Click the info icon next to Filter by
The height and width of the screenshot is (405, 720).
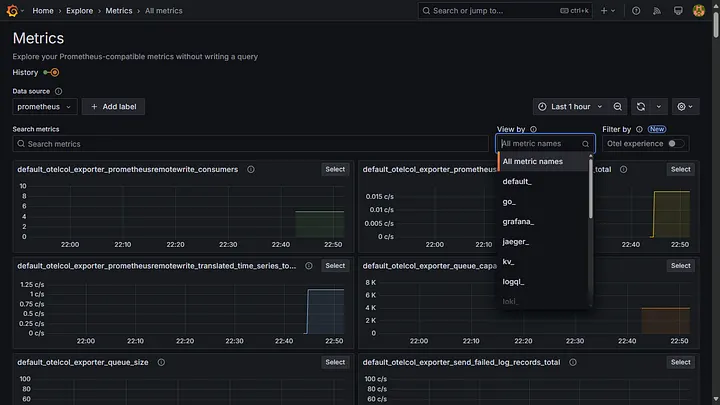pyautogui.click(x=639, y=129)
